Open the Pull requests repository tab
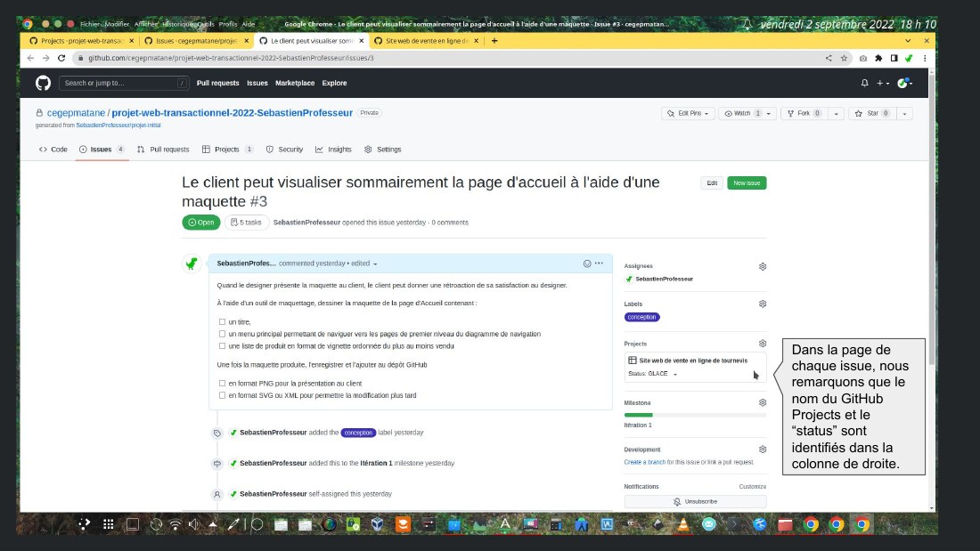 (163, 150)
